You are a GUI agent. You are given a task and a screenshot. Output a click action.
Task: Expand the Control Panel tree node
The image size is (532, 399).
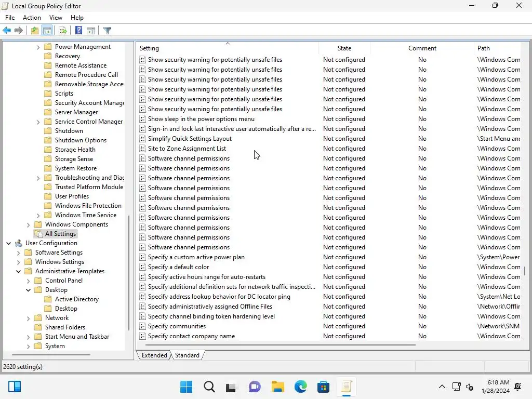click(29, 281)
